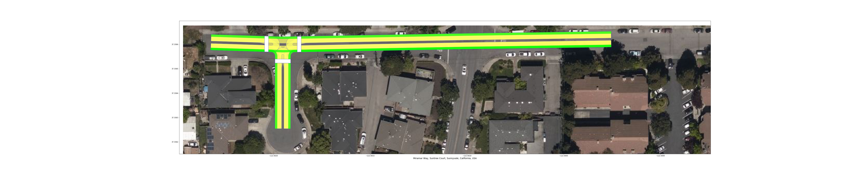The height and width of the screenshot is (173, 868).
Task: Click the 37.3584 latitude tick label
Action: point(175,93)
